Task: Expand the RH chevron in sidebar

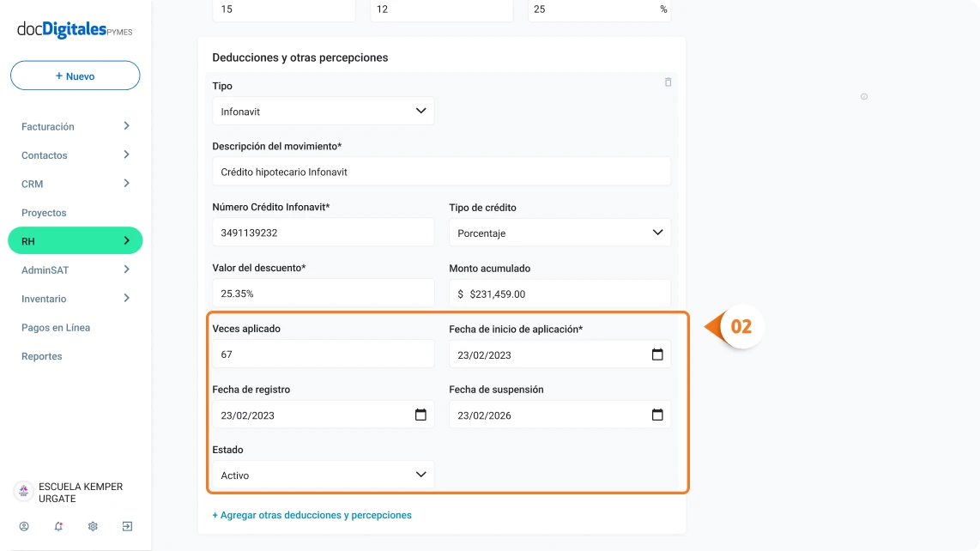Action: tap(127, 241)
